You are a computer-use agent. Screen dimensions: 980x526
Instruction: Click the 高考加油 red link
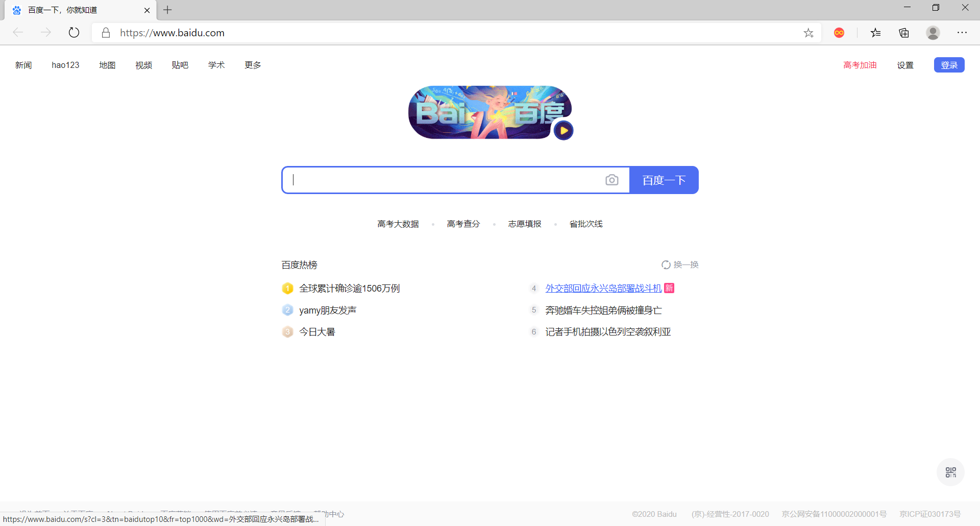click(x=860, y=65)
